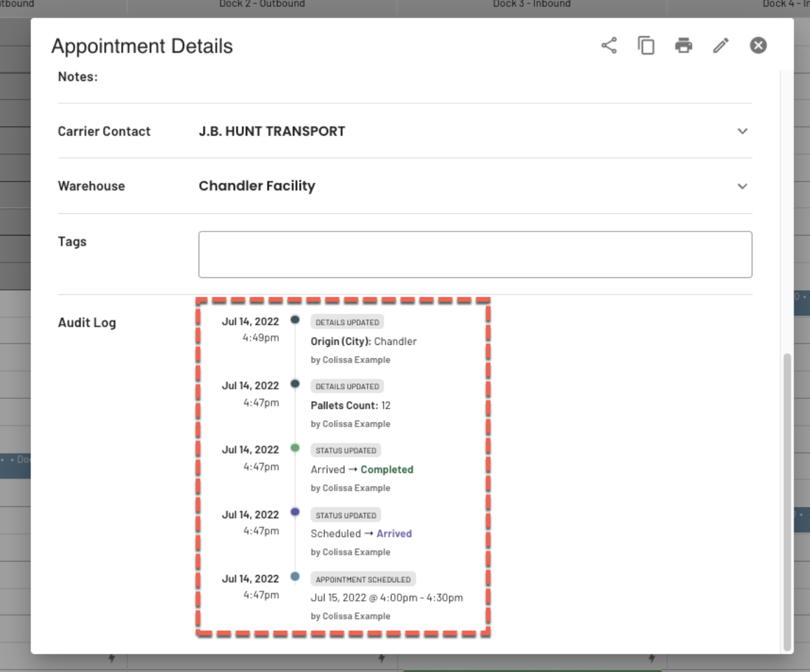Click the Audit Log label

(87, 322)
